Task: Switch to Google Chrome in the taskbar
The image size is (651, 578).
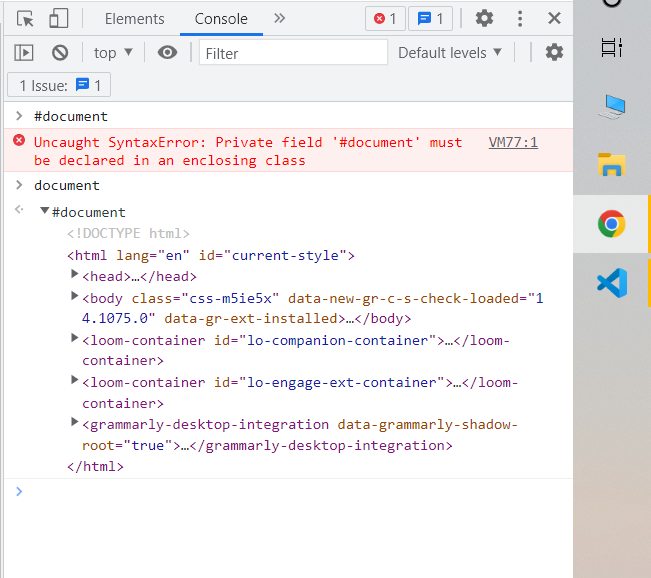Action: pyautogui.click(x=612, y=224)
